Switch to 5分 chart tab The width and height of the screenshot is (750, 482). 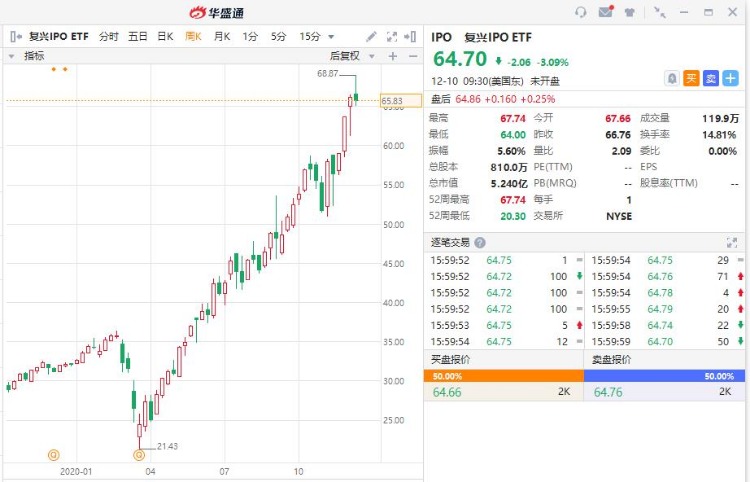(278, 36)
